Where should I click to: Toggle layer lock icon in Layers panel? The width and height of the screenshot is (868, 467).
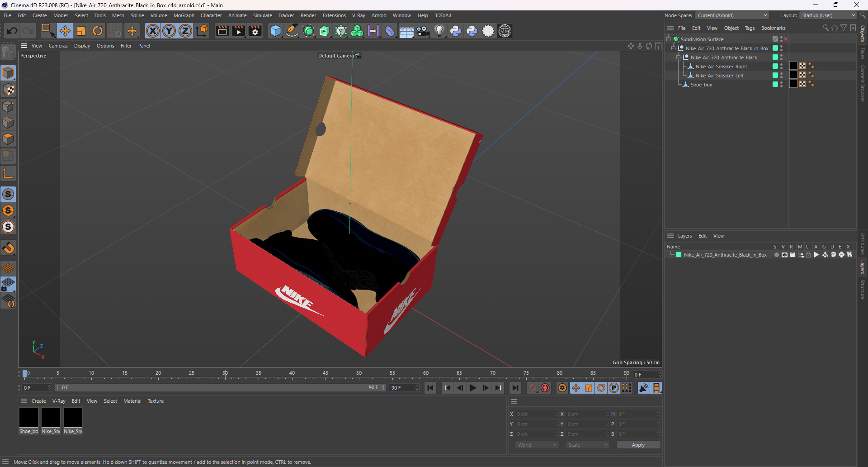[808, 255]
